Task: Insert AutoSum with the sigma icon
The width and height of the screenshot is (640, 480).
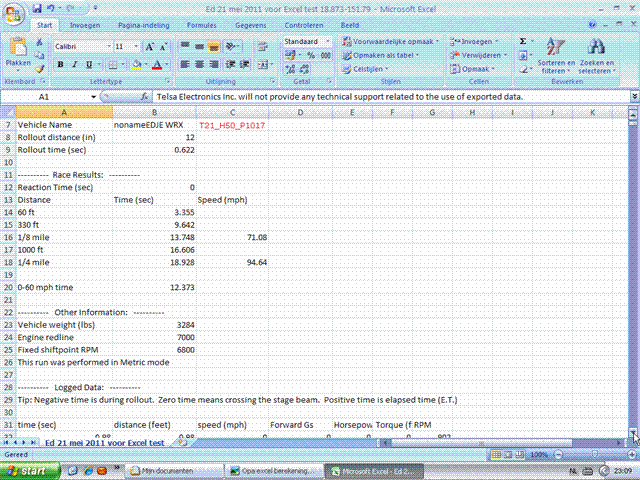Action: (523, 41)
